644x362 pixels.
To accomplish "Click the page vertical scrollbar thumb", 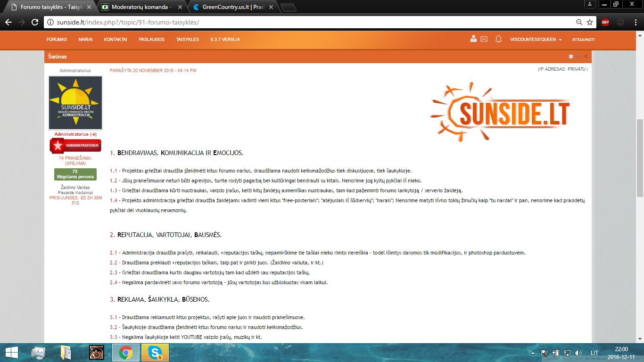I will tap(640, 158).
